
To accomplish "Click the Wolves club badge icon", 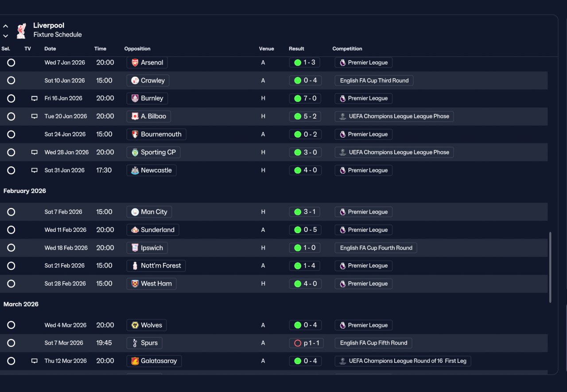I will (x=135, y=325).
